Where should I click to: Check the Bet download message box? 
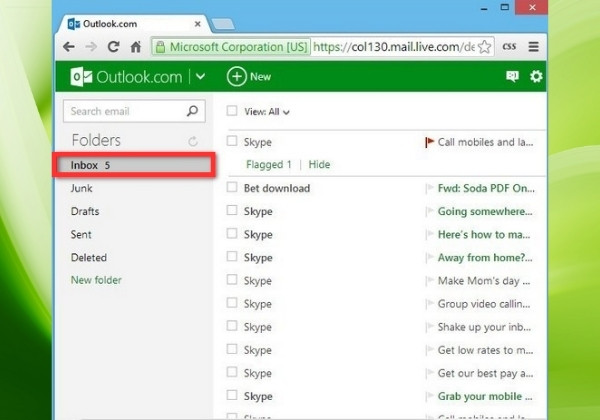(232, 187)
